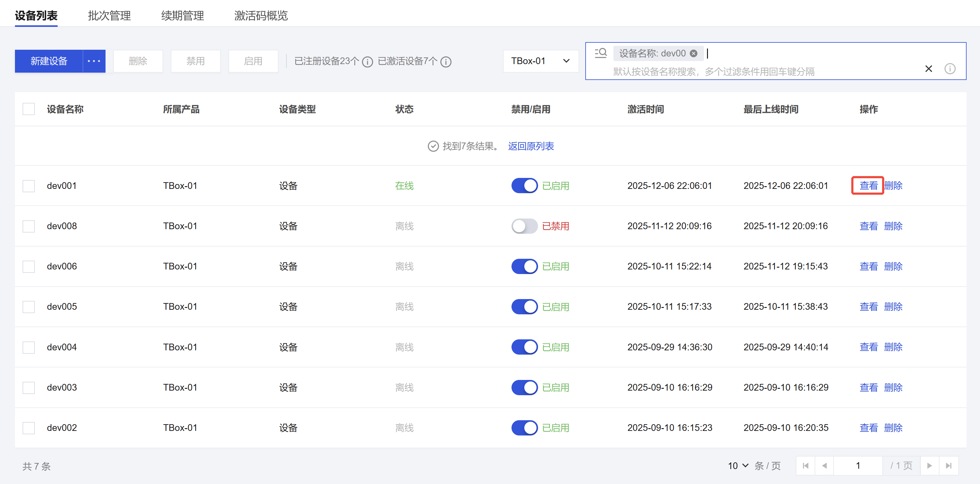
Task: Expand the 10 per page dropdown
Action: point(738,466)
